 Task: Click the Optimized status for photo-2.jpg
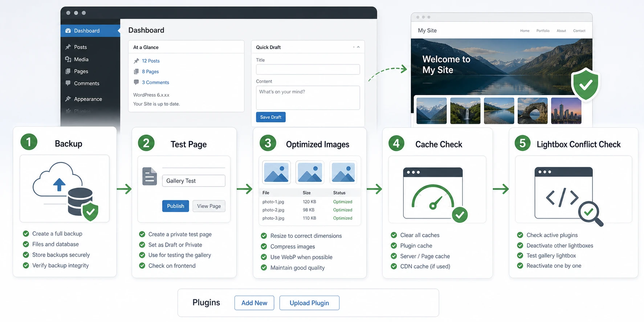(343, 210)
